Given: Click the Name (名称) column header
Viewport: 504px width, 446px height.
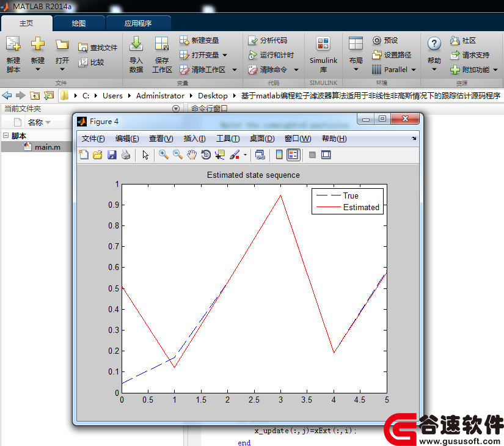Looking at the screenshot, I should coord(35,122).
